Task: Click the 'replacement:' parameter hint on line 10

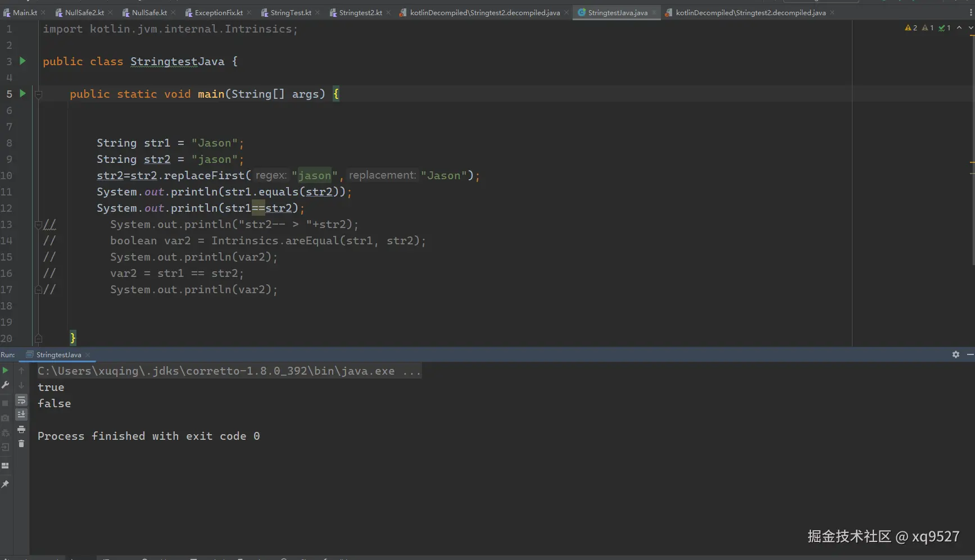Action: click(382, 175)
